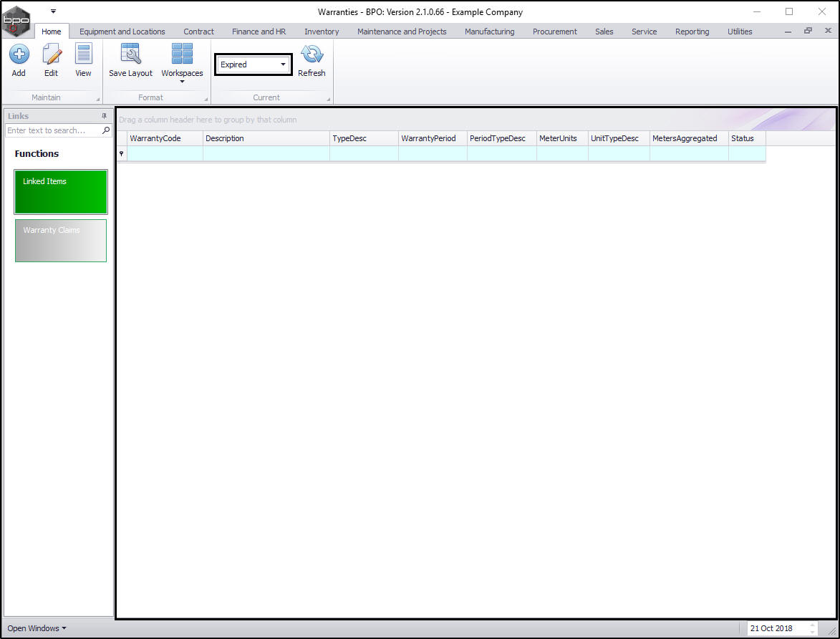Sort by WarrantyPeriod column header

click(x=433, y=138)
